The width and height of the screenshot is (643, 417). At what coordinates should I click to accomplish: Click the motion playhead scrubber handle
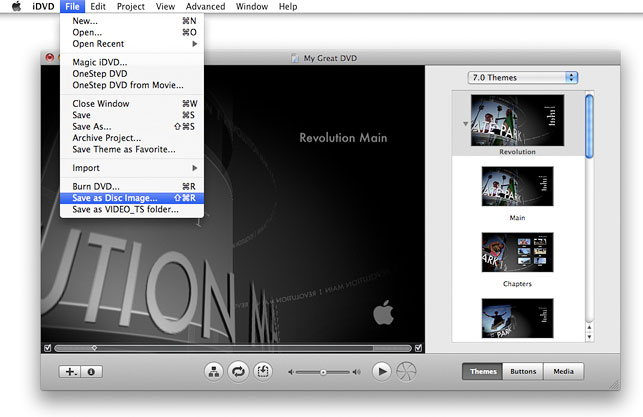(94, 348)
